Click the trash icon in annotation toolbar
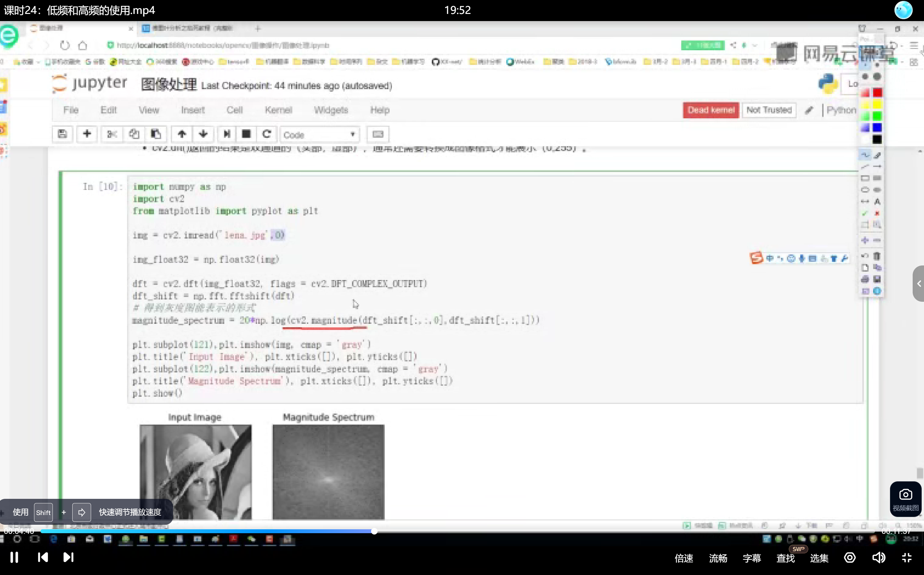 (877, 256)
